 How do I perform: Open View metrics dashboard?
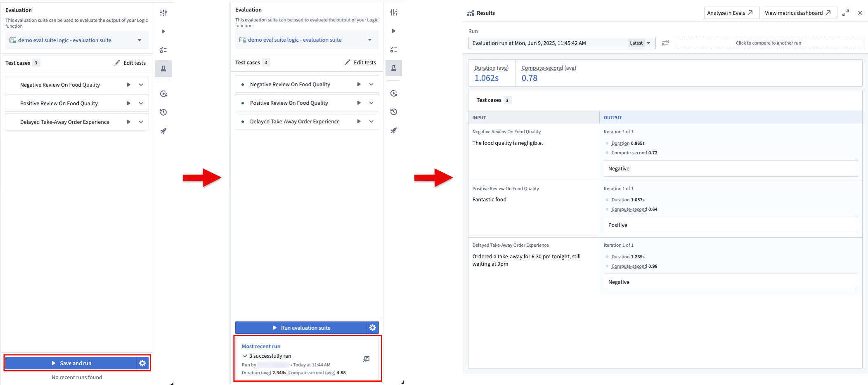click(x=797, y=13)
